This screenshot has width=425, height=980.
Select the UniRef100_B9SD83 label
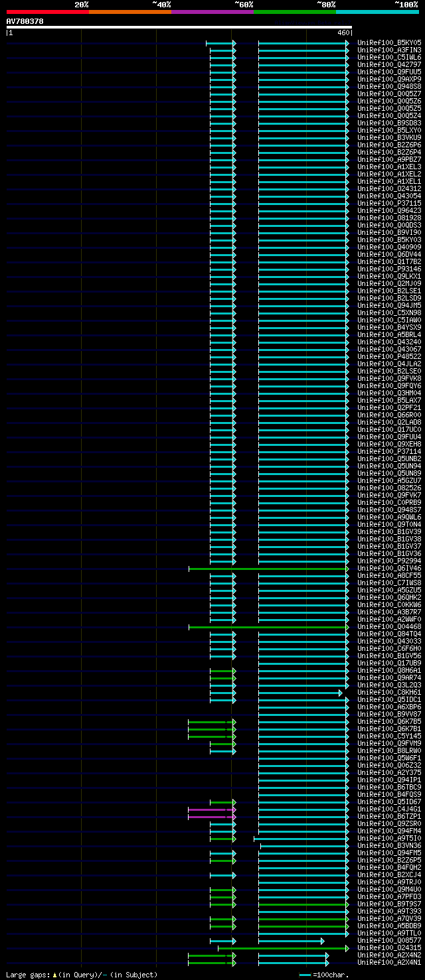tap(389, 123)
